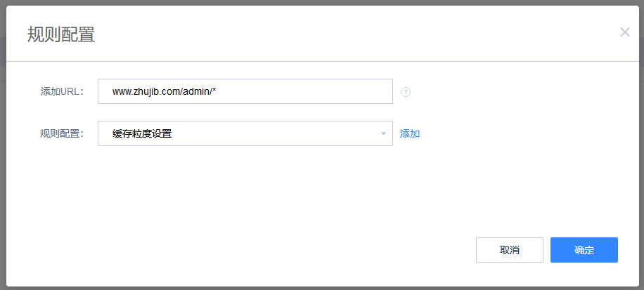Cancel the rule configuration with 取消
Screen dimensions: 644x290
509,250
